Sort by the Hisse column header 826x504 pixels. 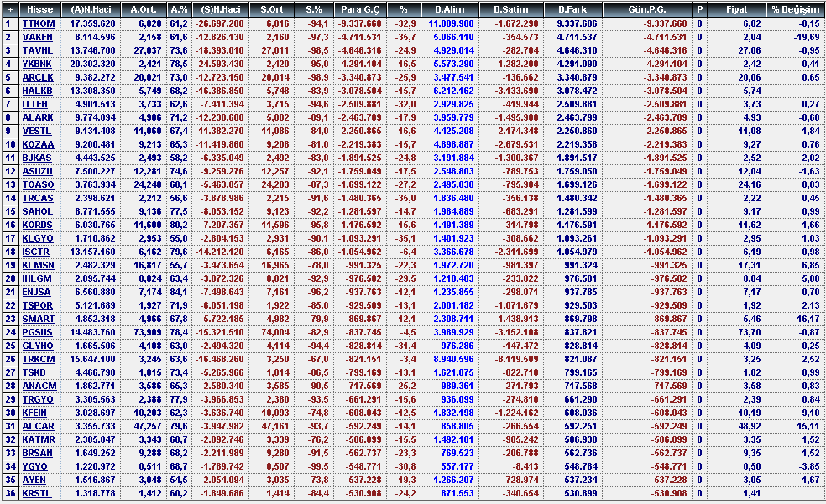pos(39,9)
